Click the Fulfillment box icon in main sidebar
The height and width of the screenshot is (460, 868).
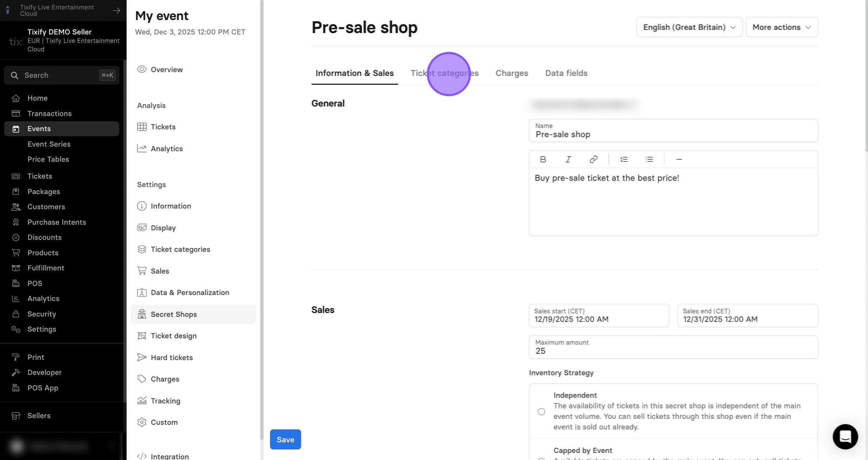point(16,268)
